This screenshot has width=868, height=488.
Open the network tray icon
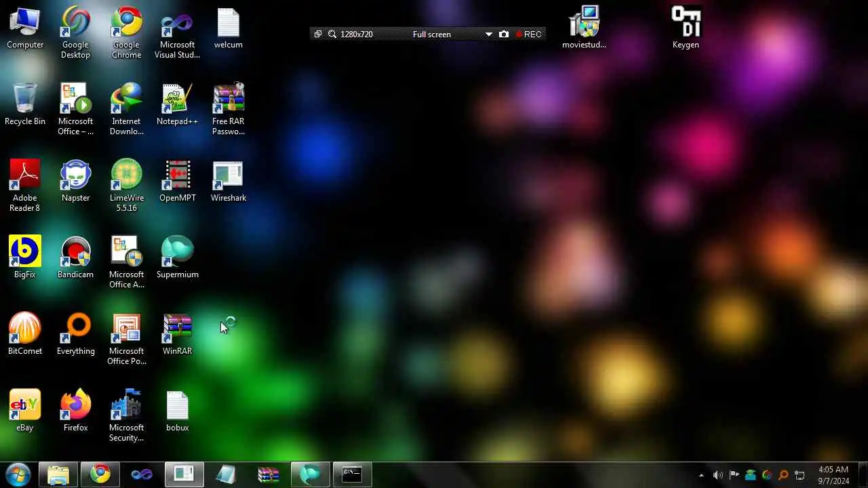(800, 475)
